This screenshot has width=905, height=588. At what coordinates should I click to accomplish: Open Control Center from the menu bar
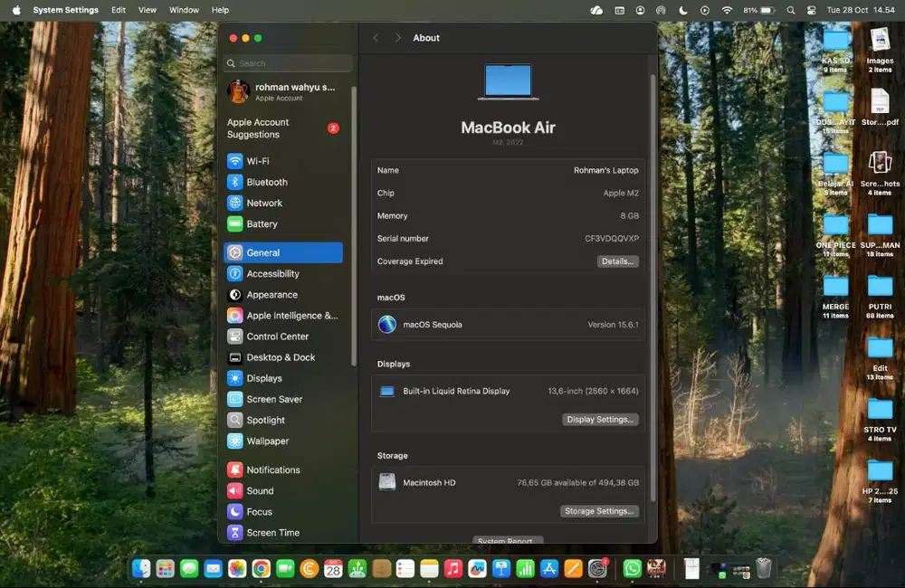tap(811, 10)
